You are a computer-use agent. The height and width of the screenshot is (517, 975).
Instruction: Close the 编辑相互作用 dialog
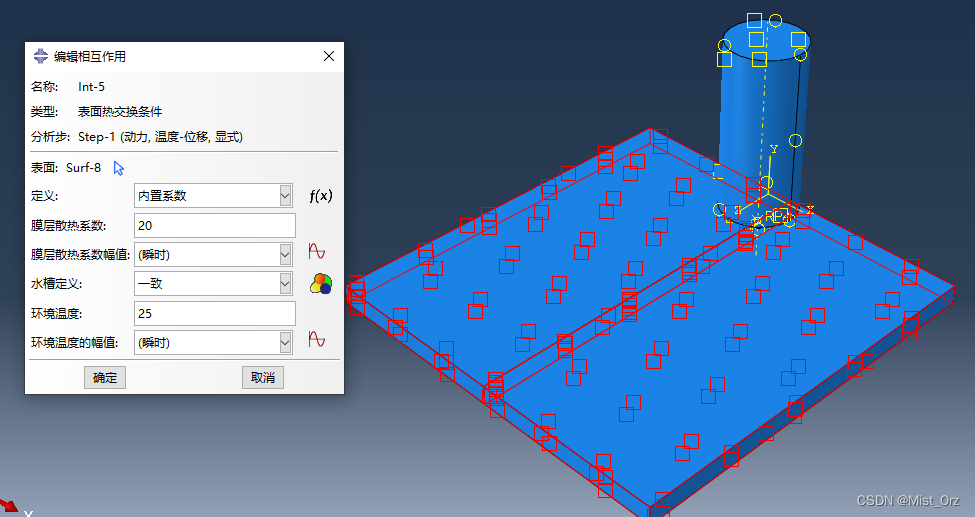tap(329, 57)
